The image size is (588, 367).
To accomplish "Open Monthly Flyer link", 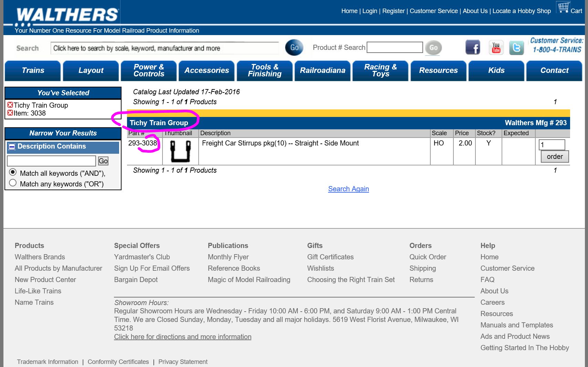I will (x=228, y=257).
